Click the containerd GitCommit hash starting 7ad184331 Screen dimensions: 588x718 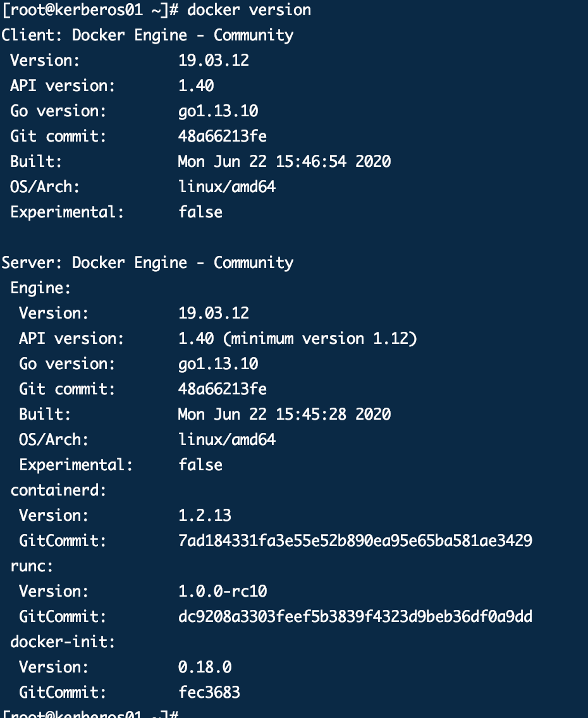355,541
